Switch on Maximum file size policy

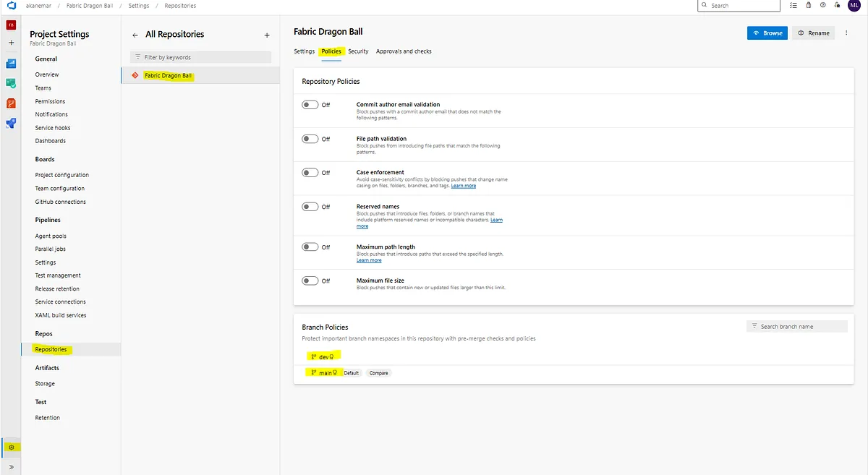(x=310, y=281)
